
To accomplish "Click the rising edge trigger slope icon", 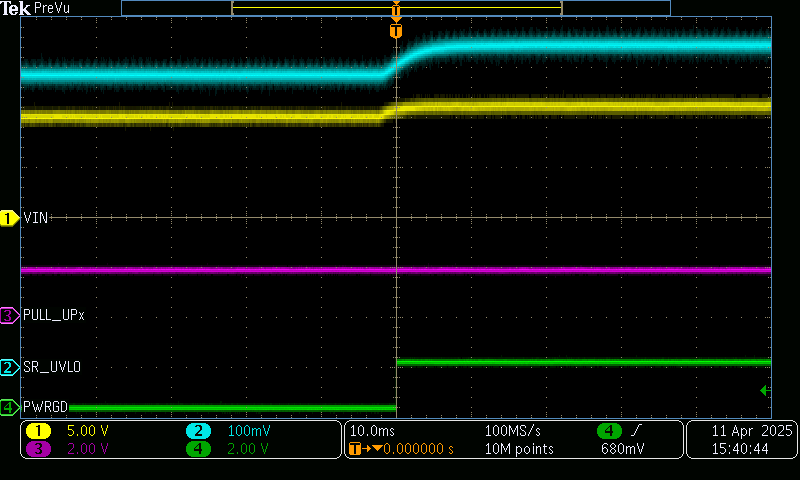I will tap(636, 431).
